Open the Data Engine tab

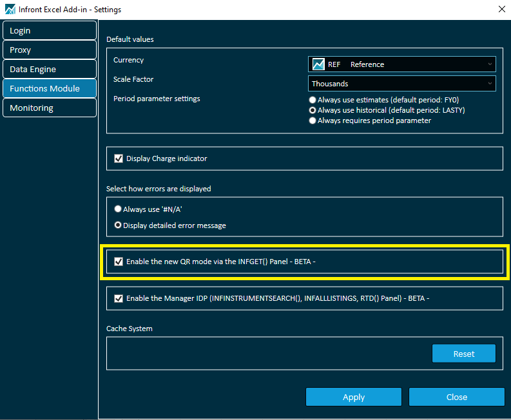[49, 70]
